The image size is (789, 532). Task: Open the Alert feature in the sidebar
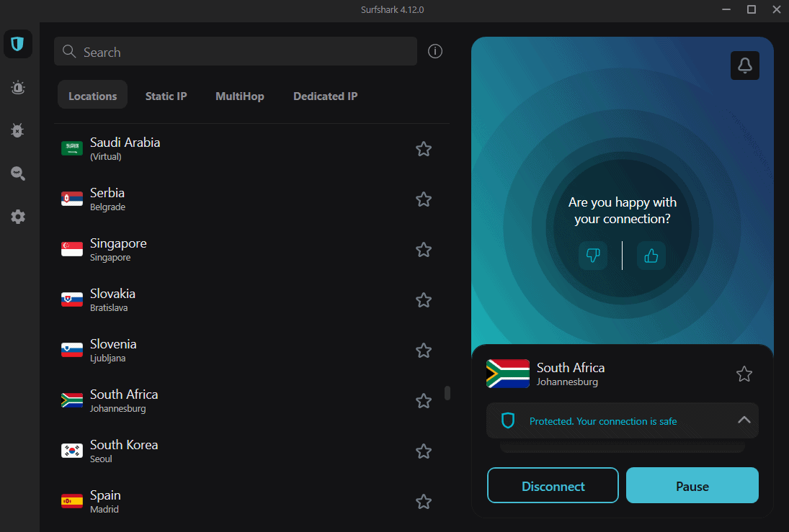click(x=17, y=87)
